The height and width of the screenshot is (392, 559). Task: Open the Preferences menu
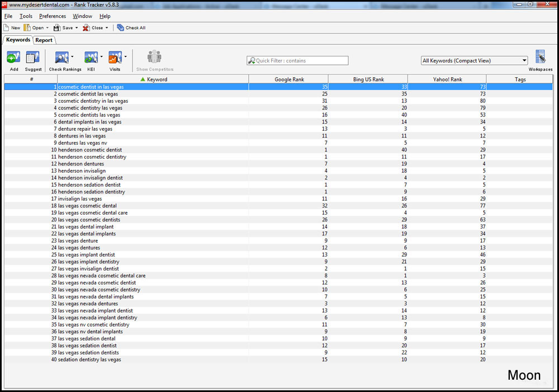(52, 16)
